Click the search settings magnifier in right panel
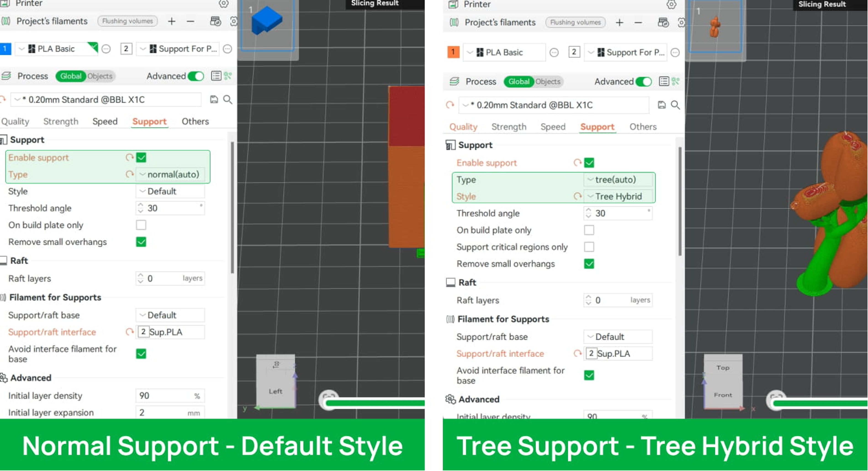The width and height of the screenshot is (868, 471). [x=675, y=105]
